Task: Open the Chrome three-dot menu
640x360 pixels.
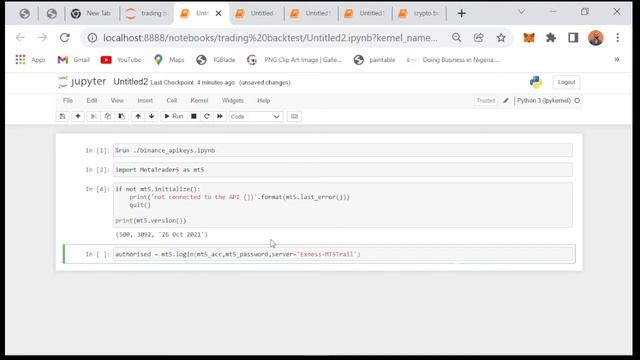Action: [618, 38]
